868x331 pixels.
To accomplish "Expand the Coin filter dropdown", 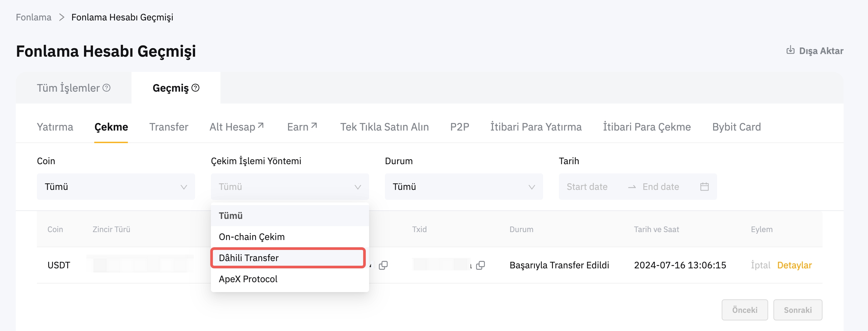I will [x=116, y=187].
